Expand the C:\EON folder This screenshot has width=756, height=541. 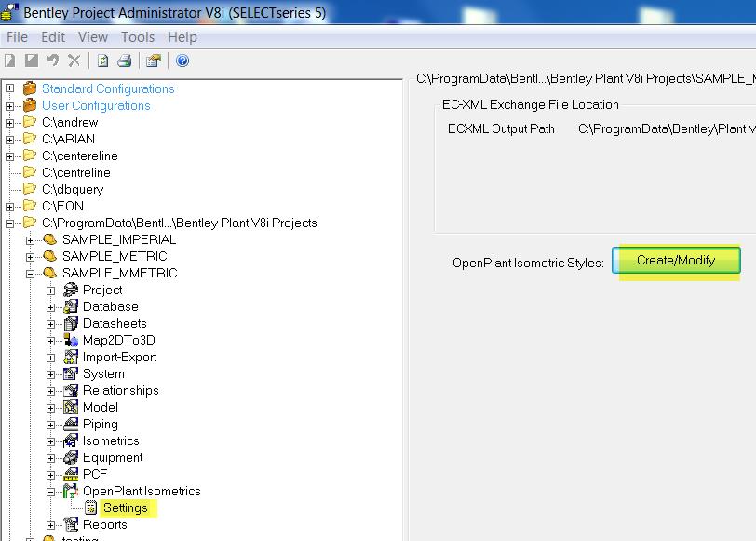click(9, 207)
